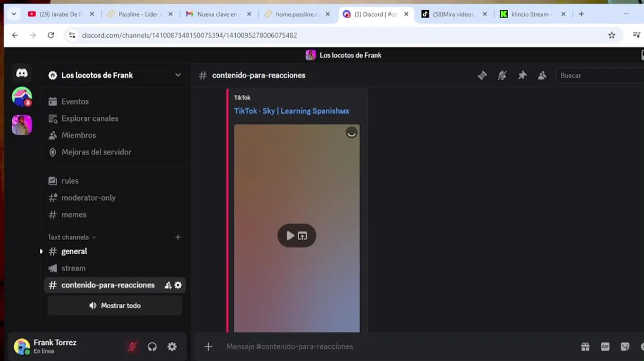Image resolution: width=644 pixels, height=361 pixels.
Task: Click Mostrar todo button
Action: (115, 305)
